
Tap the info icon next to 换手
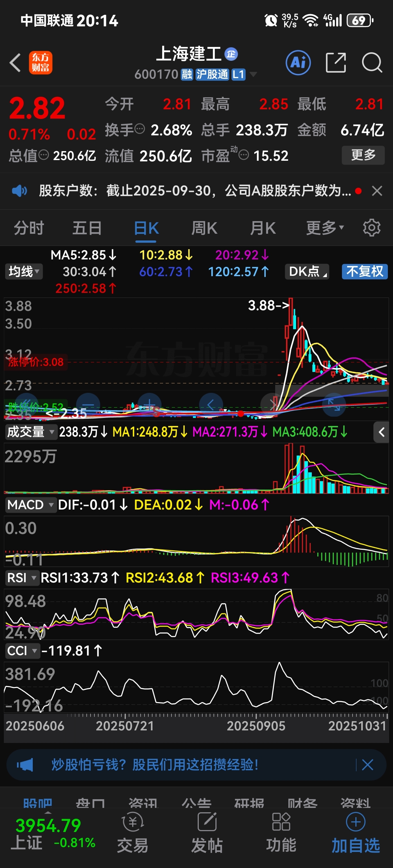pyautogui.click(x=140, y=129)
